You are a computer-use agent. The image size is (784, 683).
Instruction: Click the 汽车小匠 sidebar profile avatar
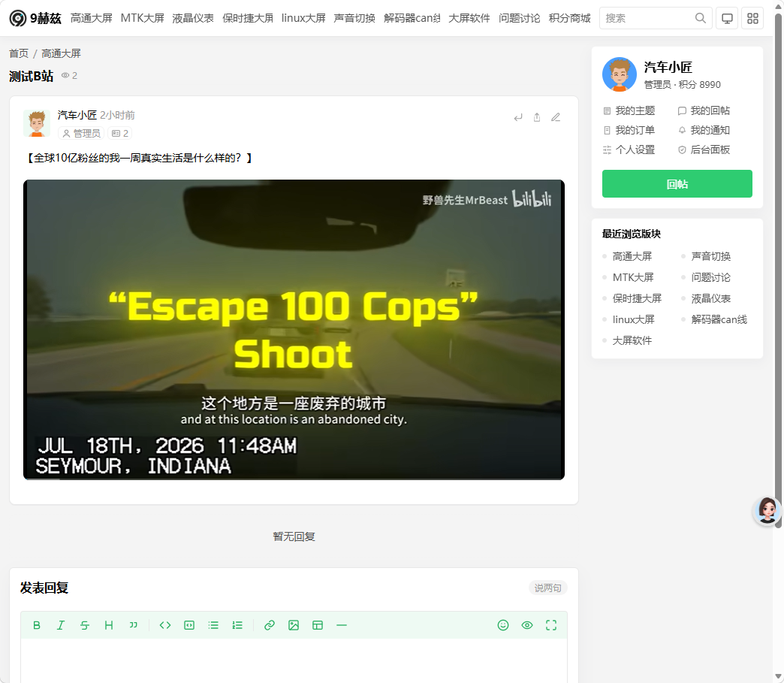pyautogui.click(x=619, y=74)
